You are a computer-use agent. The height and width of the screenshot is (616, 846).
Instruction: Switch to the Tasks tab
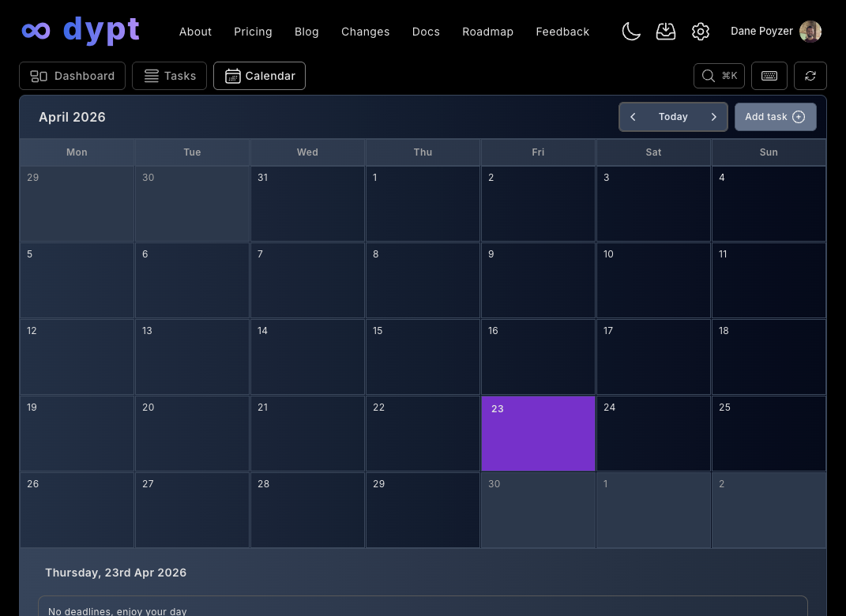(x=169, y=76)
